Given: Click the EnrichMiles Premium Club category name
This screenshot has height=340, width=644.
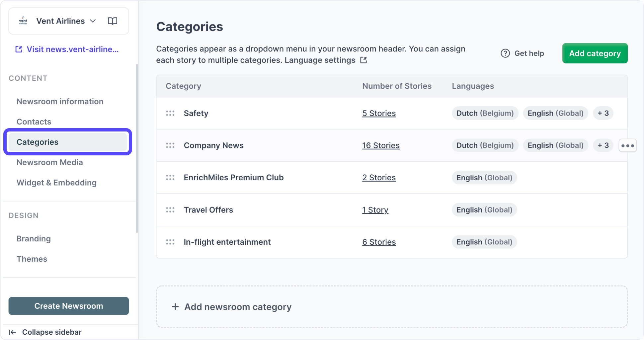Looking at the screenshot, I should (234, 178).
